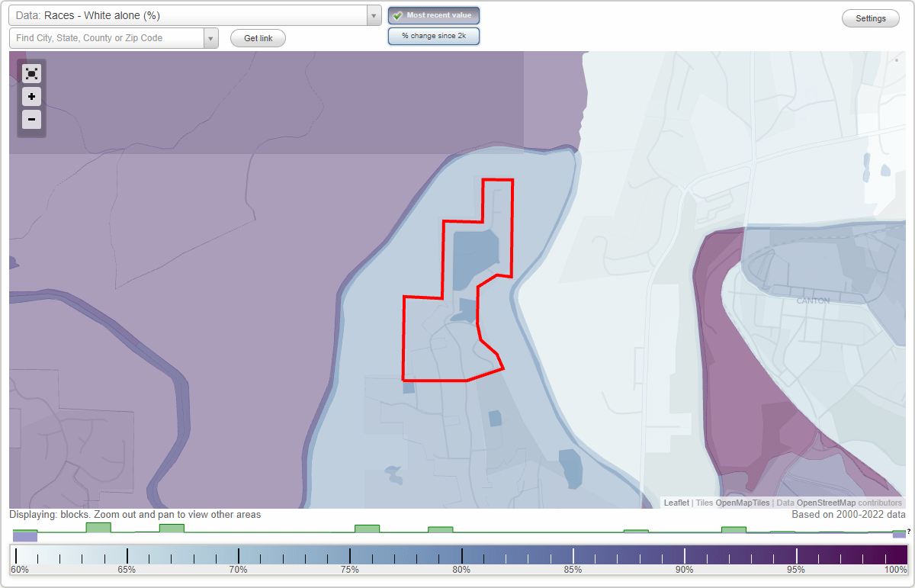Open the Settings button

(871, 19)
